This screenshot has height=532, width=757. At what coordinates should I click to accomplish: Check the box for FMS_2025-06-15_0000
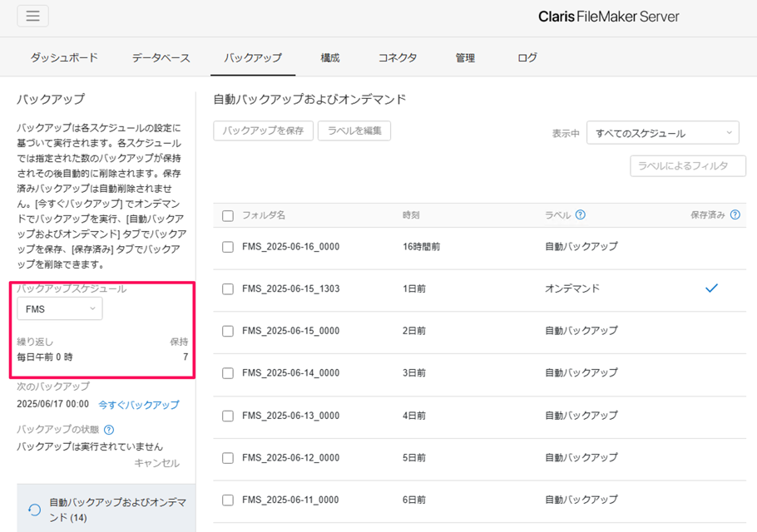228,331
